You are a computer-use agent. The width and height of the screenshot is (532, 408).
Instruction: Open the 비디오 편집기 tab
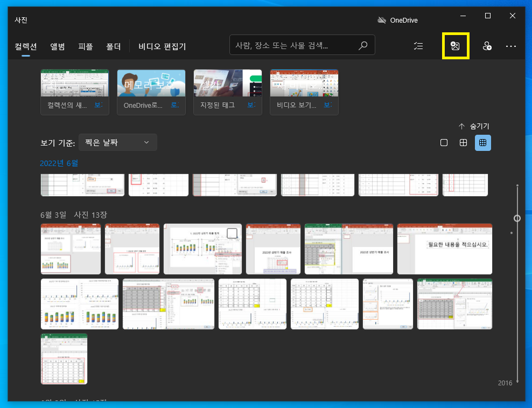coord(162,46)
